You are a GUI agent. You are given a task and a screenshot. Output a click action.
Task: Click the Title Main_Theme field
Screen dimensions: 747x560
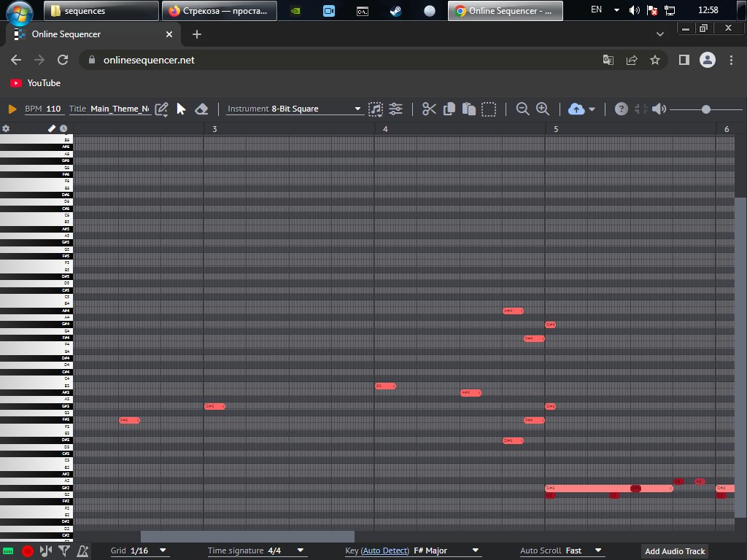tap(109, 109)
